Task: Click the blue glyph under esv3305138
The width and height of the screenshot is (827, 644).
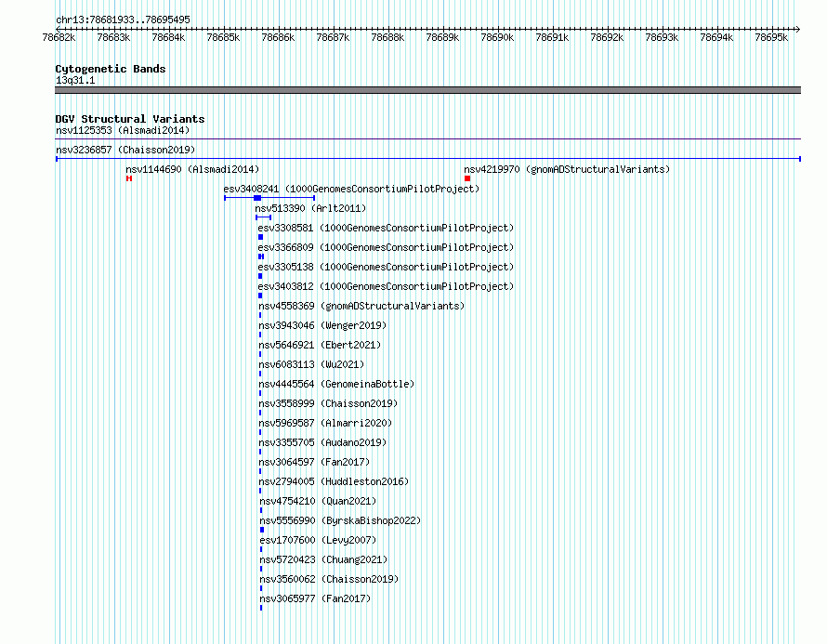Action: (260, 276)
